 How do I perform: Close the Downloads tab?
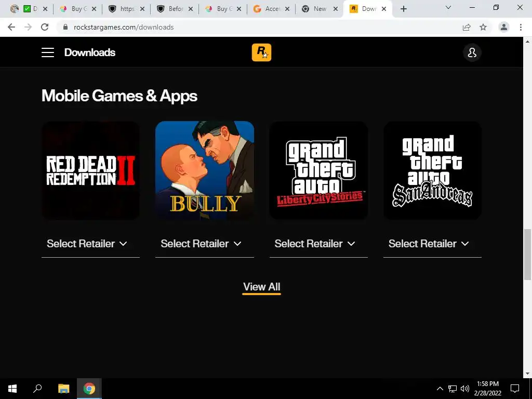point(384,9)
